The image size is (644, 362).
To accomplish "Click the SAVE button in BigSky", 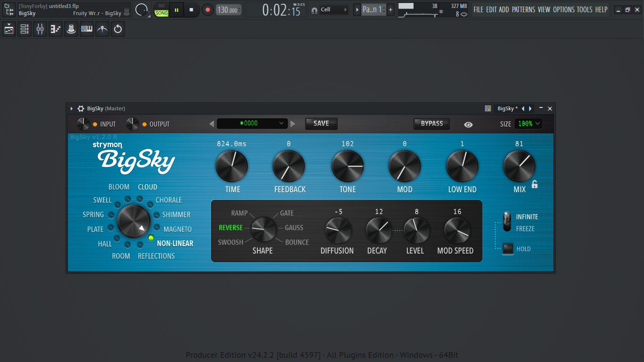I will pyautogui.click(x=321, y=123).
